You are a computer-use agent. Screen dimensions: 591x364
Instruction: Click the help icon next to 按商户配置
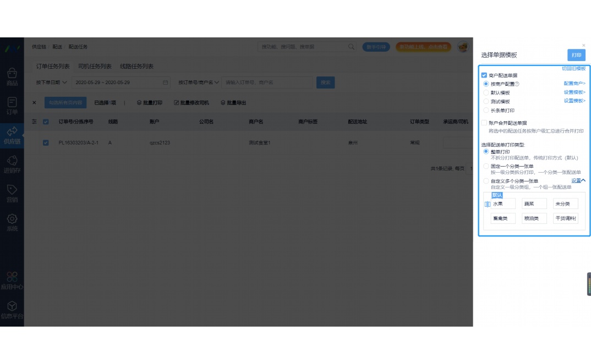(517, 84)
